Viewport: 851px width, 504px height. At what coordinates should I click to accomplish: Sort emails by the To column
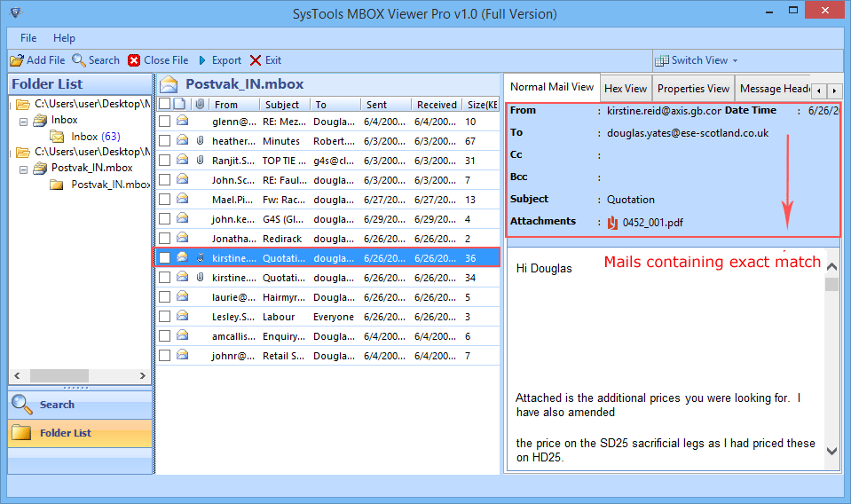tap(335, 105)
